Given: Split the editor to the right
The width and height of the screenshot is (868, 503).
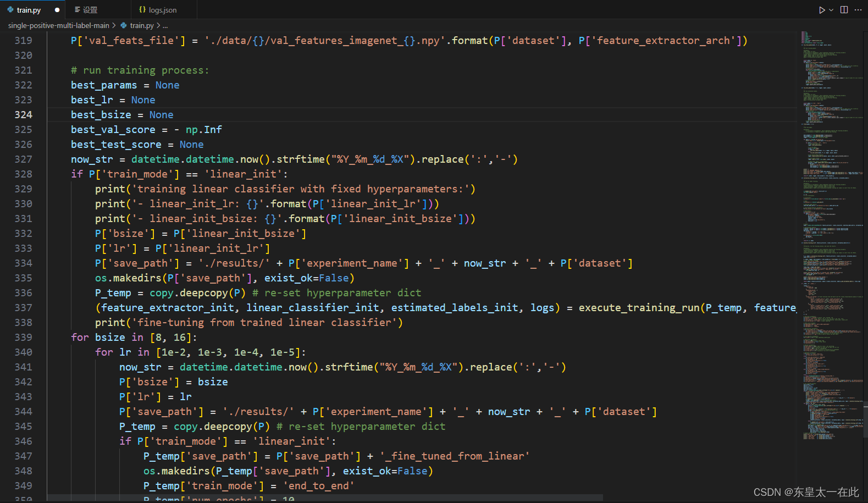Looking at the screenshot, I should [x=844, y=10].
